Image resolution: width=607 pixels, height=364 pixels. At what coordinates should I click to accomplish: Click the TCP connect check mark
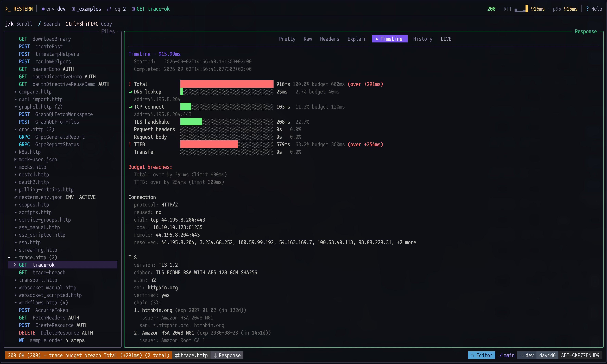pos(131,107)
